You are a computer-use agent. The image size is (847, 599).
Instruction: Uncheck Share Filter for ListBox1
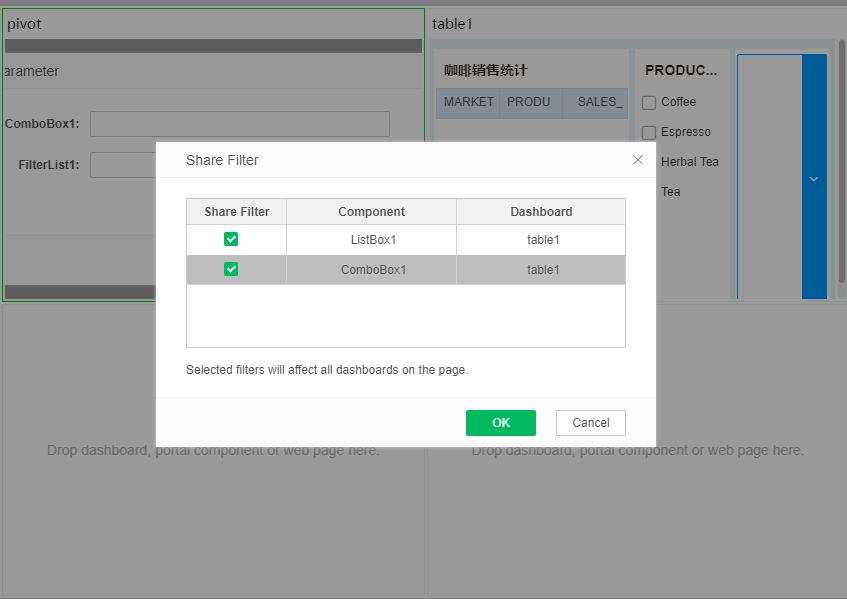(231, 239)
